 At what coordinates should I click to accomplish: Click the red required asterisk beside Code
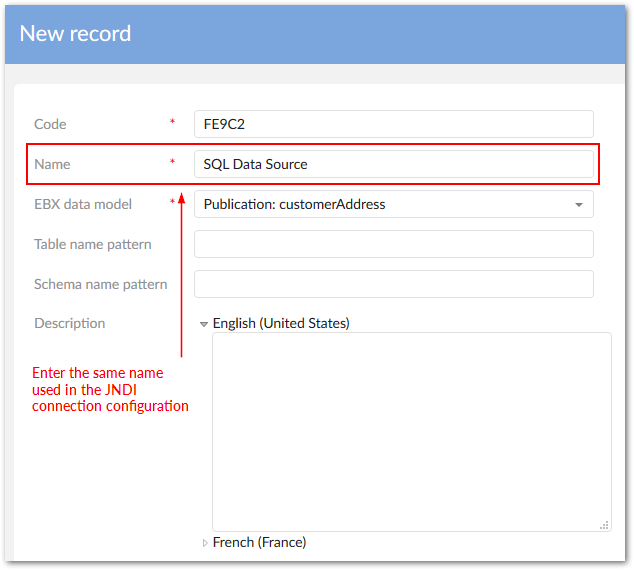click(x=172, y=123)
